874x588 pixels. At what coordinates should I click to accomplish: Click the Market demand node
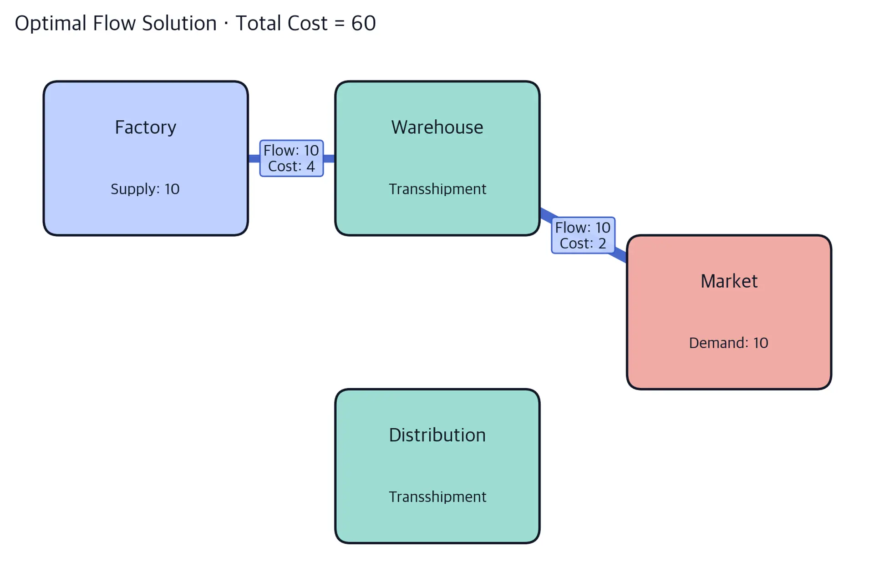tap(729, 312)
